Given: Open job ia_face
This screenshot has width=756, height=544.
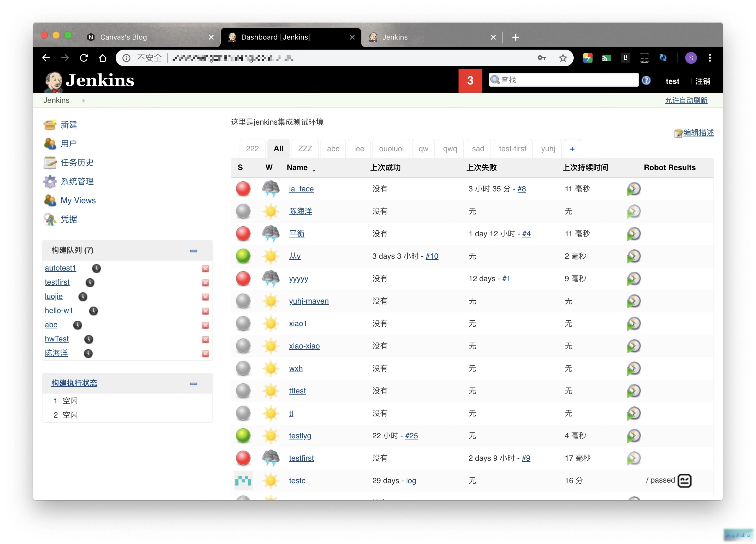Looking at the screenshot, I should (301, 189).
